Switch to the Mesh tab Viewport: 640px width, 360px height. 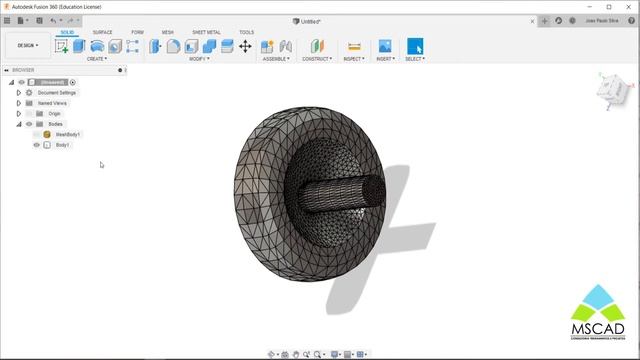pos(167,32)
